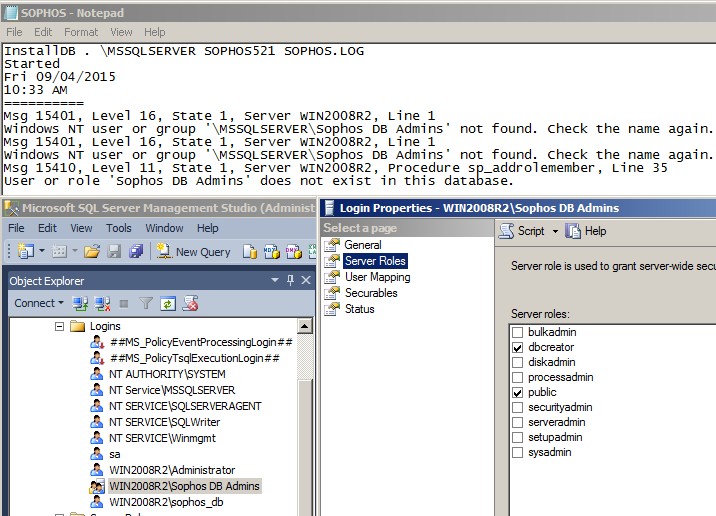The height and width of the screenshot is (516, 716).
Task: Click the Filter funnel icon
Action: tap(146, 303)
